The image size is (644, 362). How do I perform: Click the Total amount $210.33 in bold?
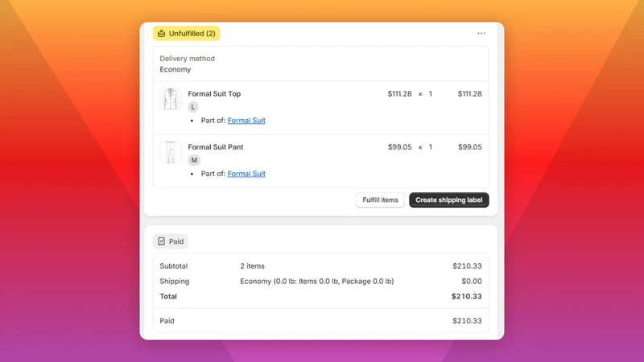467,296
